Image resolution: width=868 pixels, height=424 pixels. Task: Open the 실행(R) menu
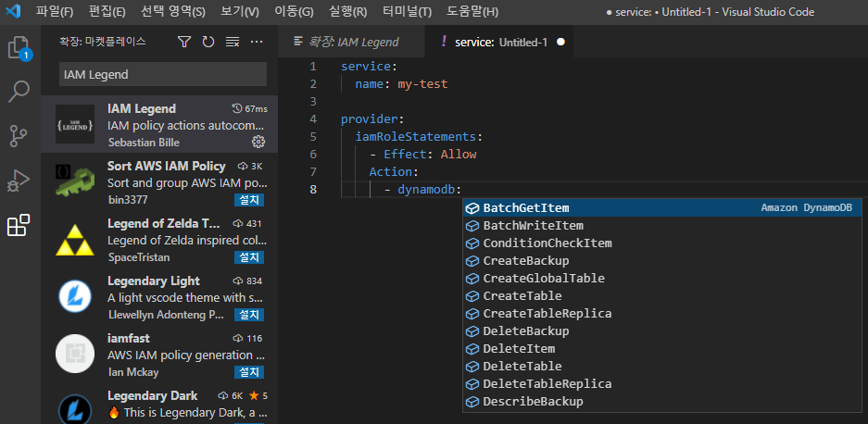pyautogui.click(x=347, y=12)
